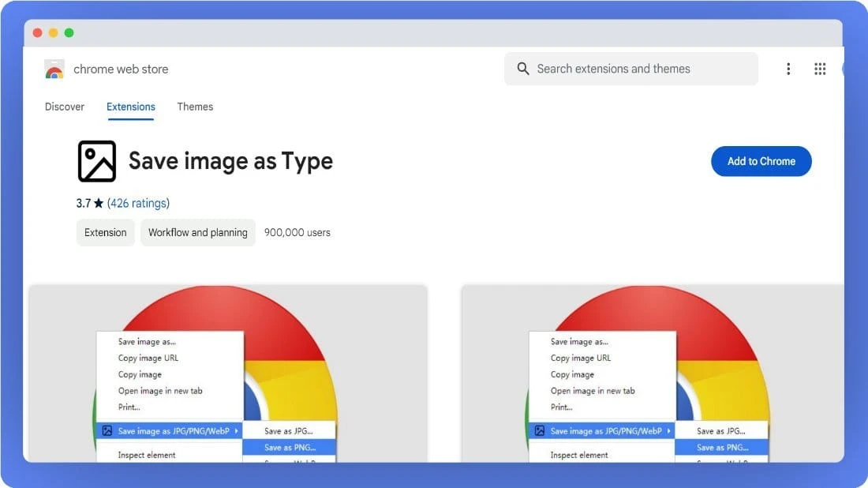Select the Extensions tab

point(131,107)
